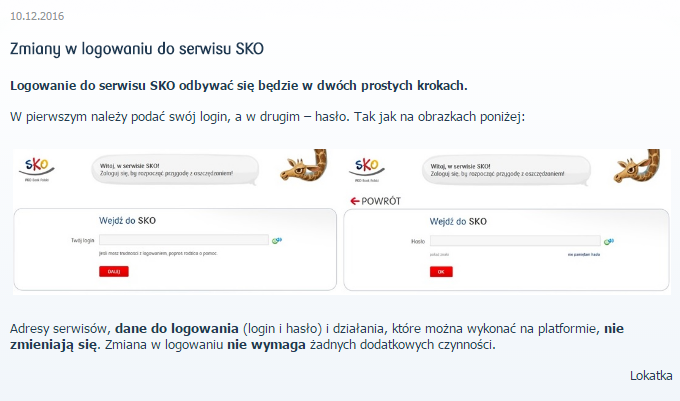680x401 pixels.
Task: Click the 'nie pamiętam hasła' link
Action: click(x=584, y=255)
